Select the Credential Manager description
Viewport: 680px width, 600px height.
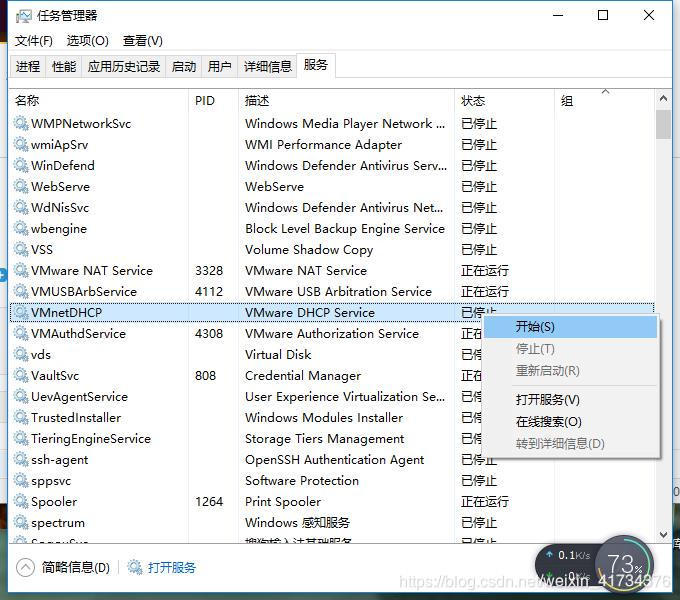[x=303, y=376]
